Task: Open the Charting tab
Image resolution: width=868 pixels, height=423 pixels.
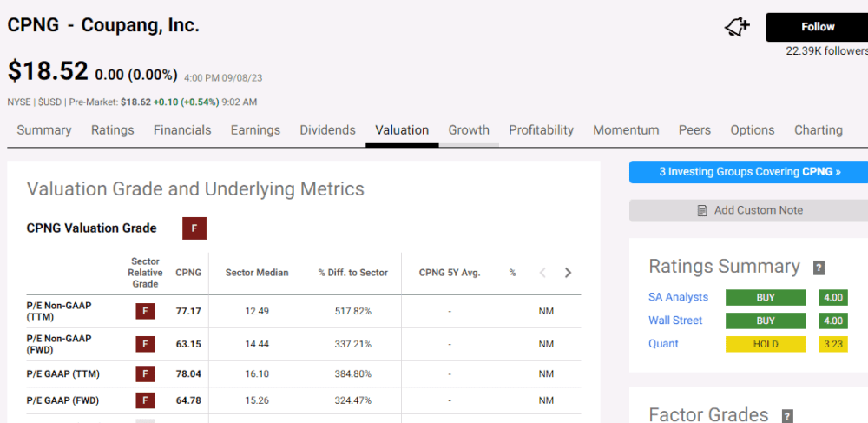Action: coord(819,130)
